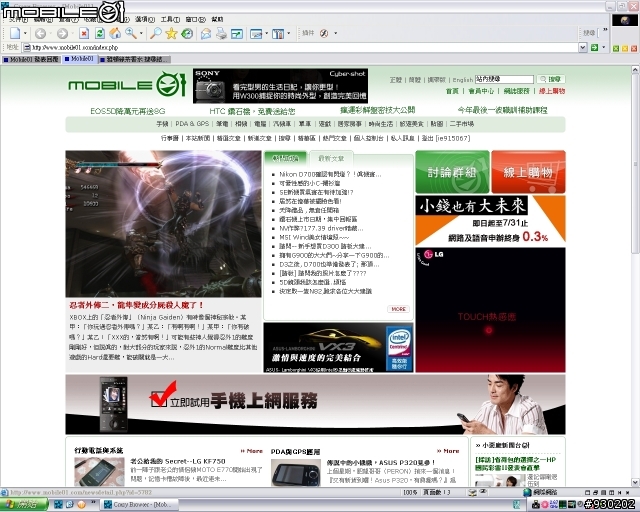Click the page scrollbar down arrow

coord(635,482)
